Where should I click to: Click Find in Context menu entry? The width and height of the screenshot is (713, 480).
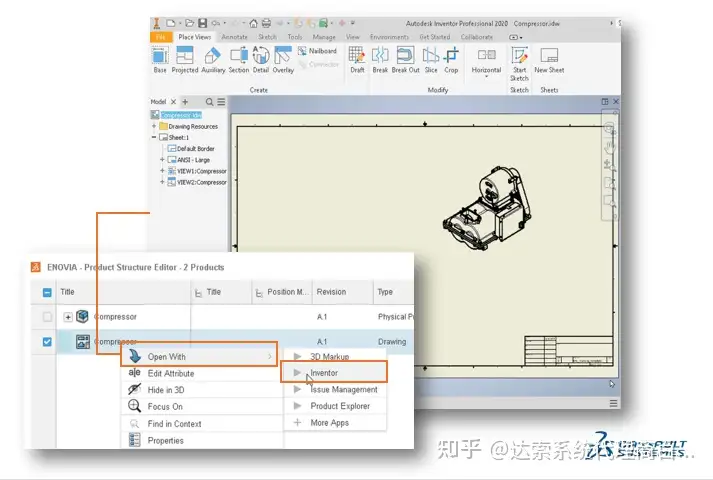[x=202, y=424]
